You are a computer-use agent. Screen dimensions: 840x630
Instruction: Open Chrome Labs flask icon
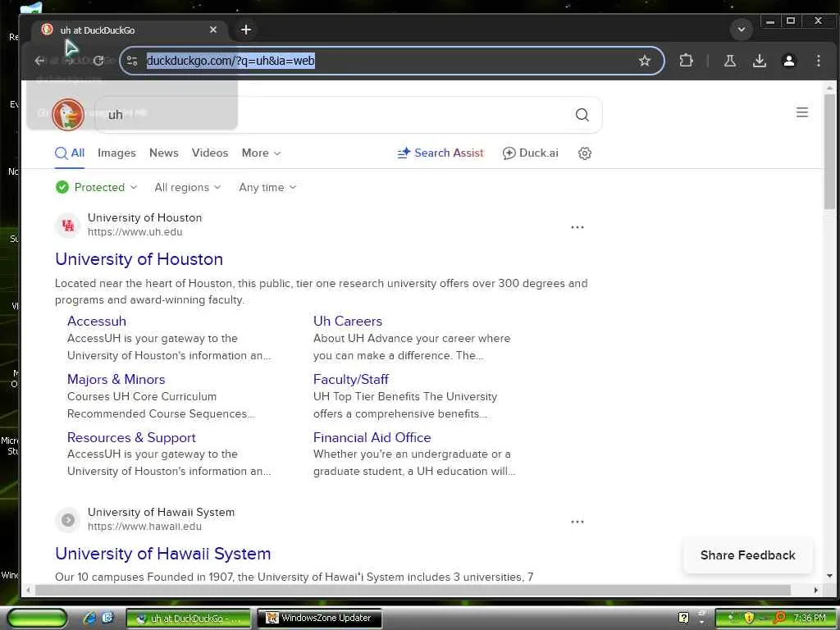point(729,61)
